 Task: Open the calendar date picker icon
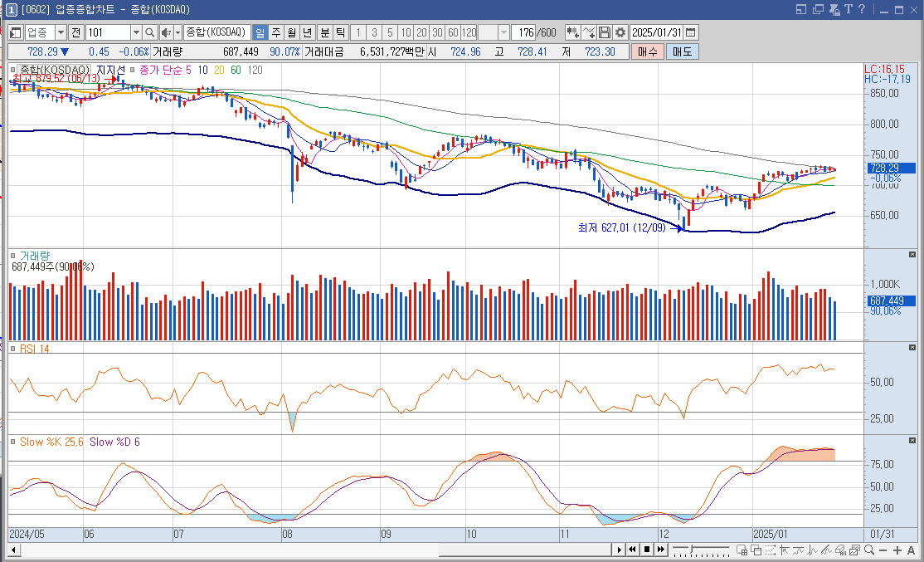point(691,32)
